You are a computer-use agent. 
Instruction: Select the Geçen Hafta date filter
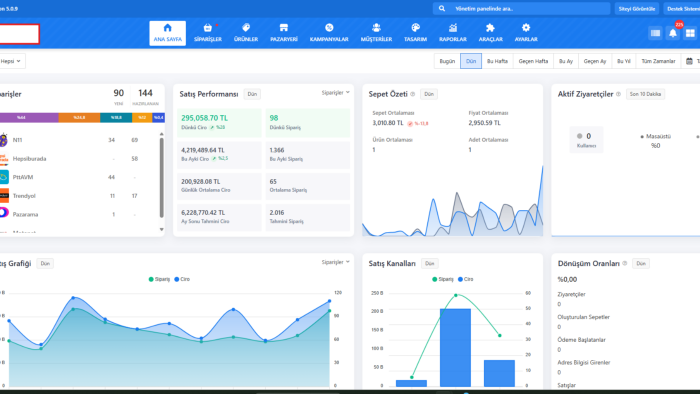[x=533, y=61]
